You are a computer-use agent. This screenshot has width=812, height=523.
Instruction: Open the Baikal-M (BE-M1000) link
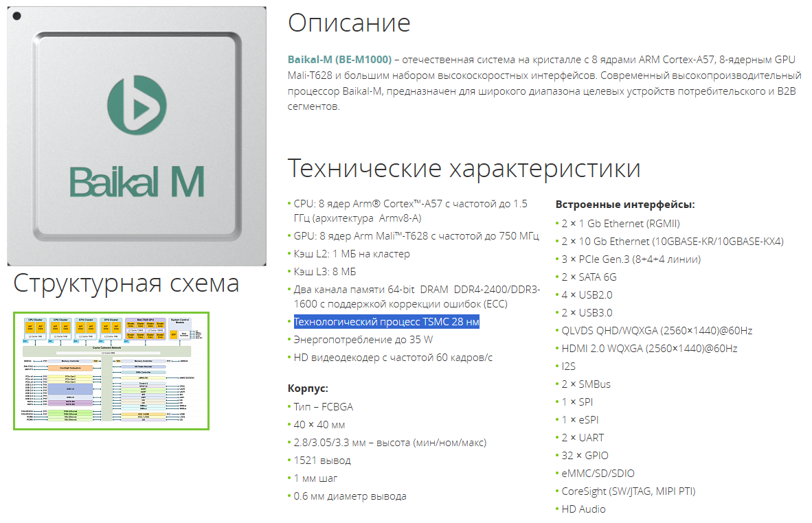click(340, 60)
